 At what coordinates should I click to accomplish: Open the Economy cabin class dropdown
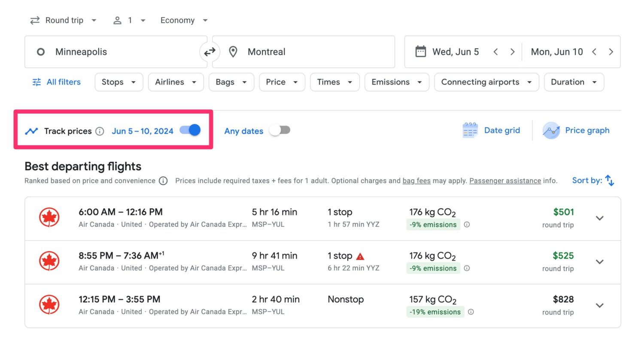[x=184, y=20]
